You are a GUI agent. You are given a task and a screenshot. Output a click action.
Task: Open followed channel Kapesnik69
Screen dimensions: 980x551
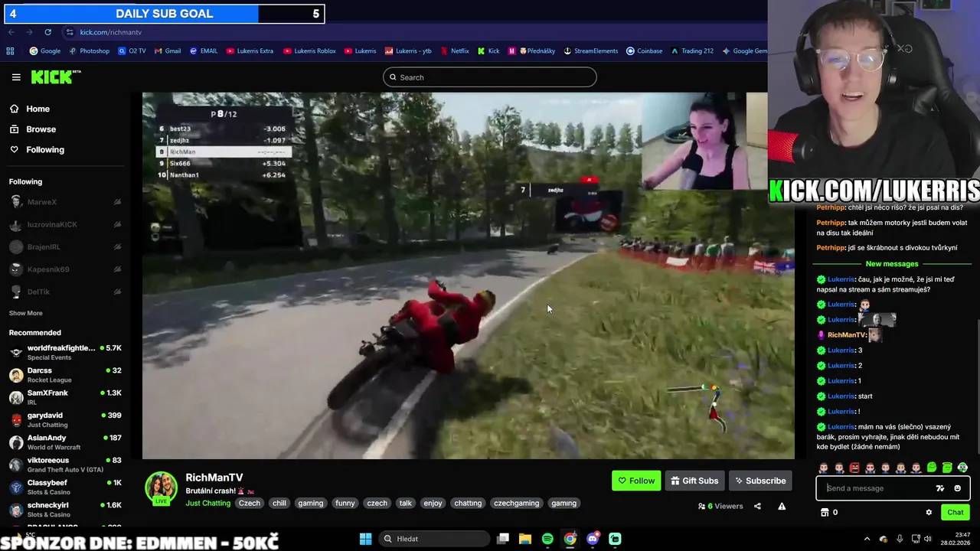pyautogui.click(x=65, y=269)
